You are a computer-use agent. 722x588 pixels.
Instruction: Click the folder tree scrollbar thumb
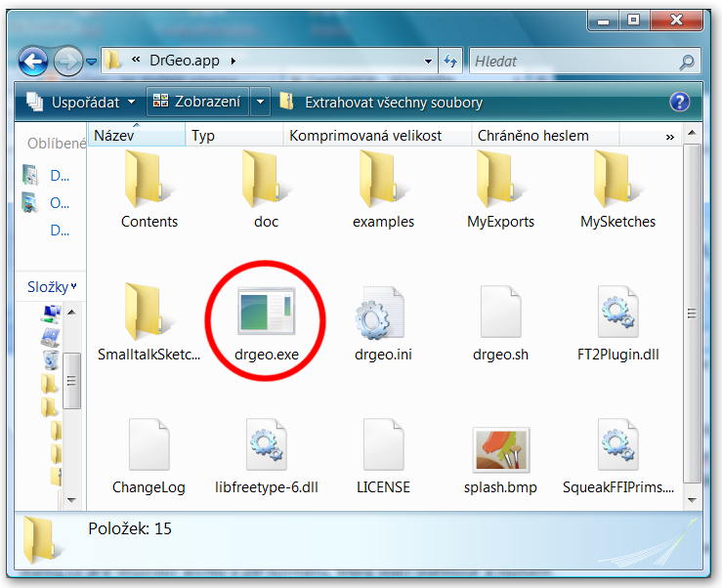click(x=71, y=380)
